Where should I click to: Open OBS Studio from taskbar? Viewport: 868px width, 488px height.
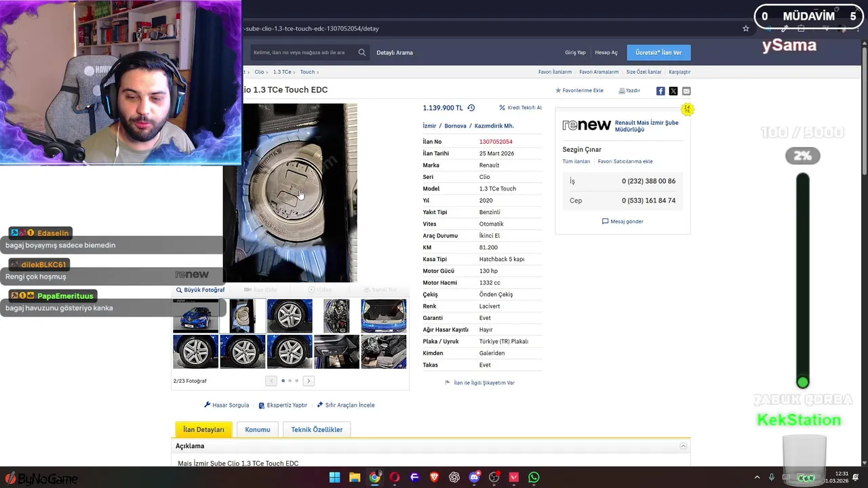point(494,477)
